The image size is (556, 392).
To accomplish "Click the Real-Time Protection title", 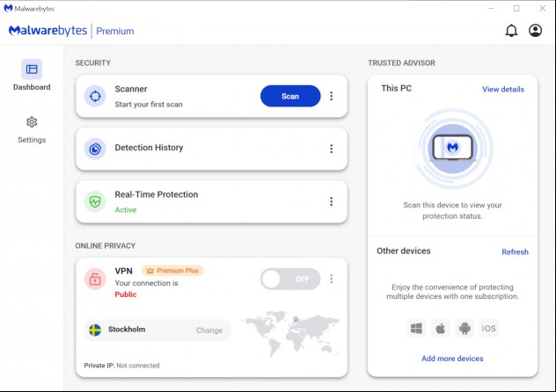I will pyautogui.click(x=157, y=194).
